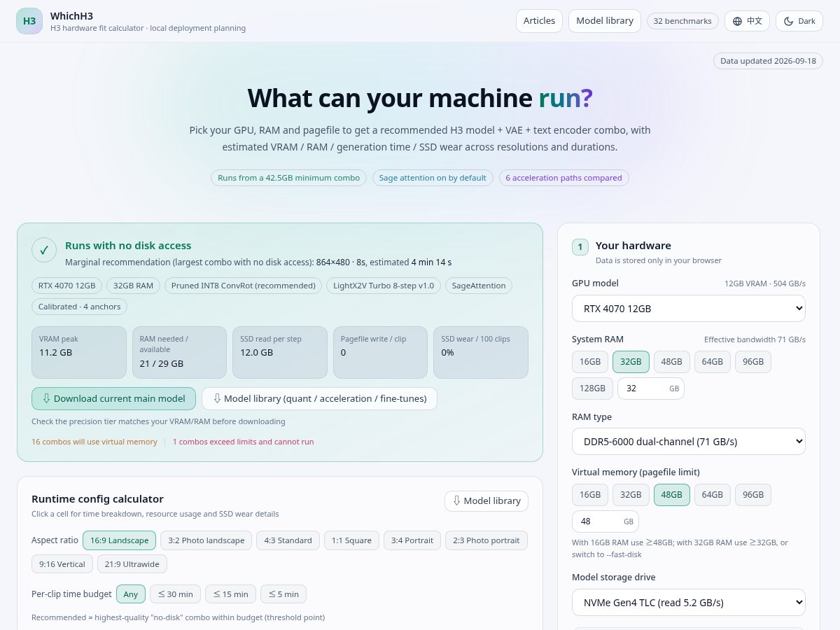The width and height of the screenshot is (840, 630).
Task: Set per-clip time budget to ≤ 5 min
Action: [x=283, y=594]
